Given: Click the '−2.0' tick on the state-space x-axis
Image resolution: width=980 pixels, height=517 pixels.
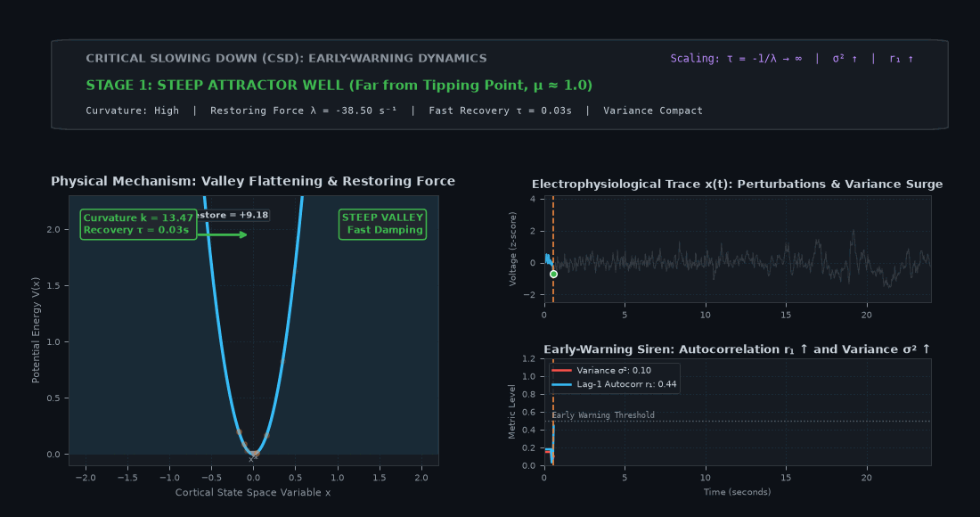Looking at the screenshot, I should 86,478.
